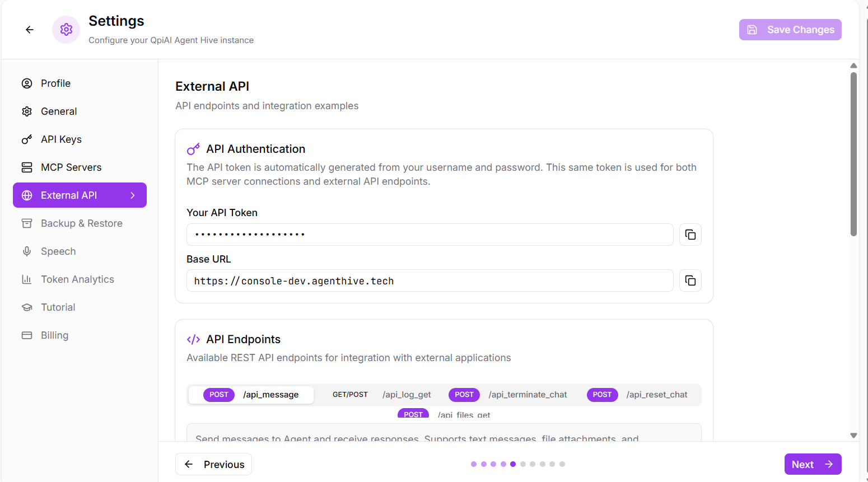Image resolution: width=868 pixels, height=482 pixels.
Task: Go back using the header arrow icon
Action: pos(30,30)
